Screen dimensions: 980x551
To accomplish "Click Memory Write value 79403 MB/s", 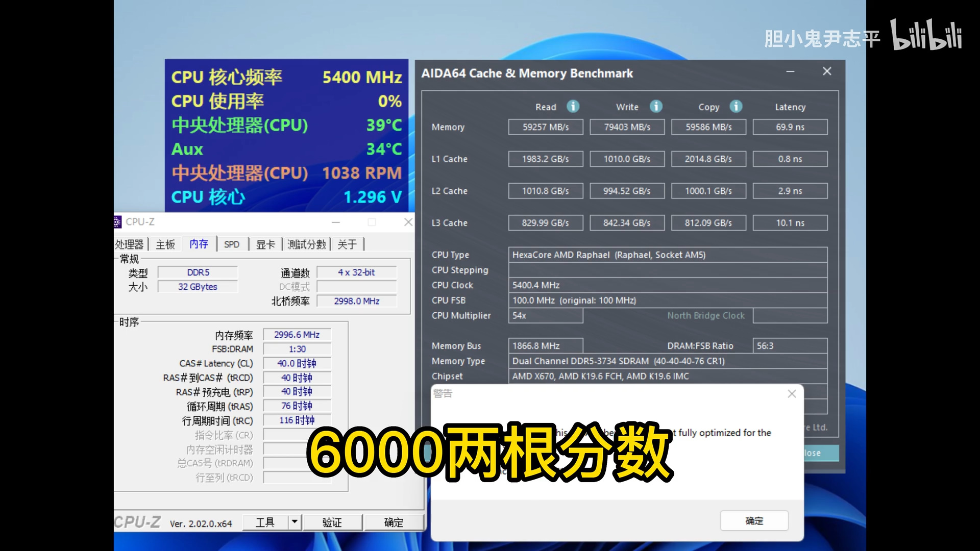I will click(627, 127).
